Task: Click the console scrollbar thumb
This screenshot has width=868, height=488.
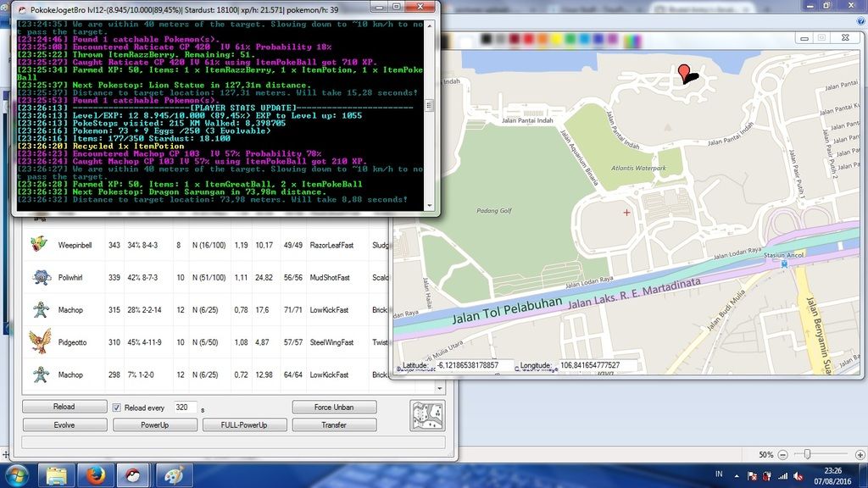Action: click(429, 105)
